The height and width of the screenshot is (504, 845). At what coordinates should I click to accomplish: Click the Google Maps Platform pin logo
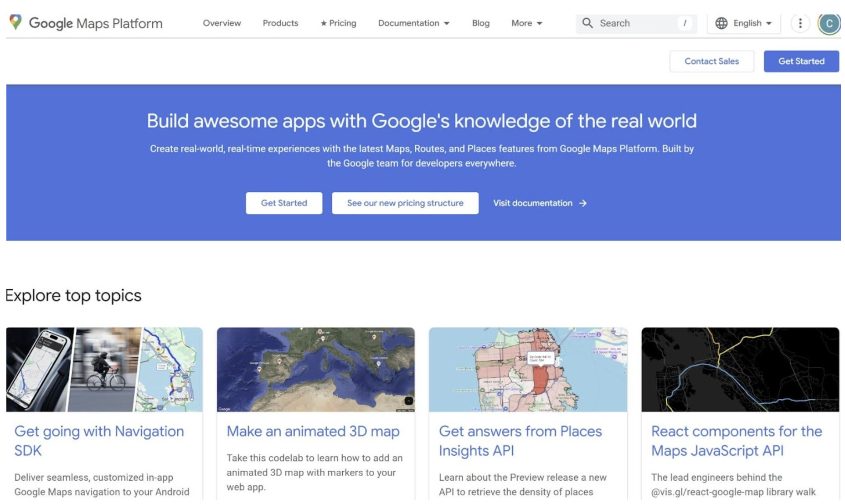click(15, 22)
